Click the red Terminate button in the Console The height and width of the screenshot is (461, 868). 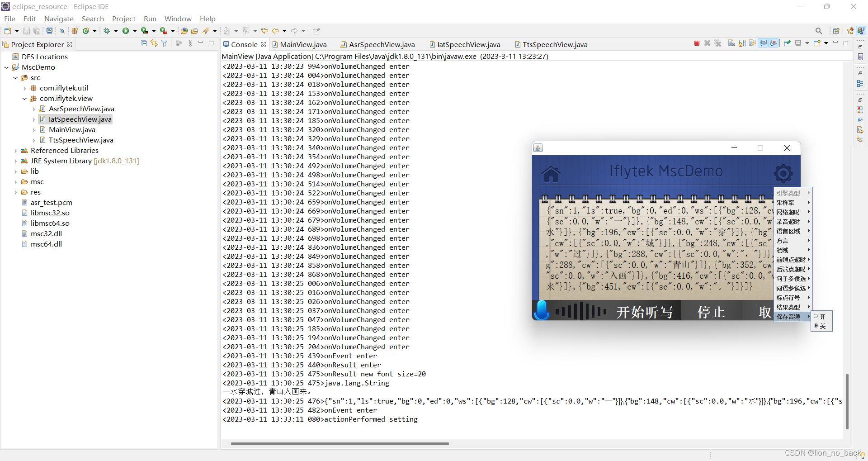click(x=697, y=43)
